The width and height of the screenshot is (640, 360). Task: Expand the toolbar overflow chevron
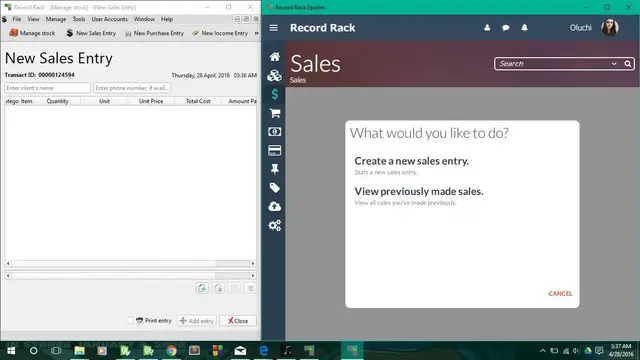256,33
